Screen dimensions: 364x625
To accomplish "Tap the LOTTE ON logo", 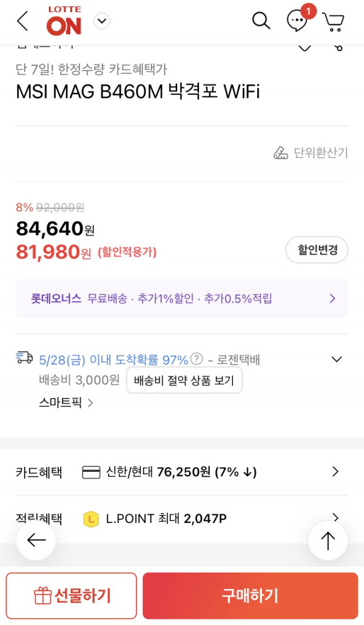I will click(64, 21).
